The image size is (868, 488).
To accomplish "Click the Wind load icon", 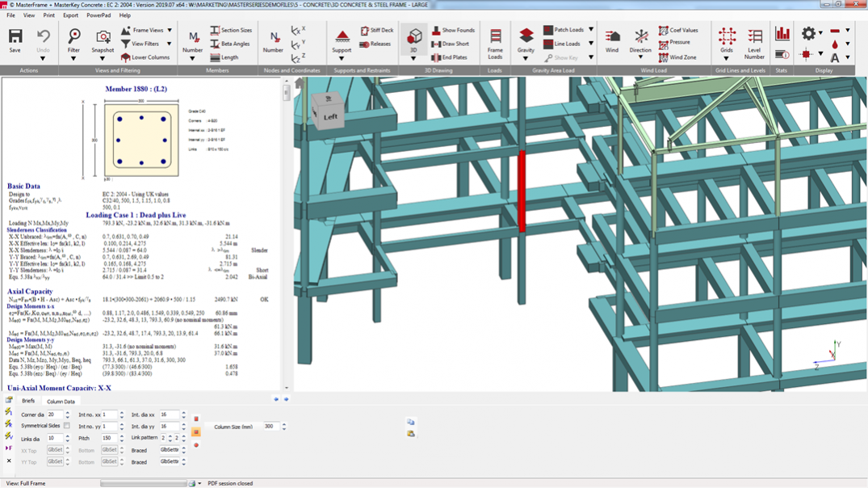I will [612, 37].
